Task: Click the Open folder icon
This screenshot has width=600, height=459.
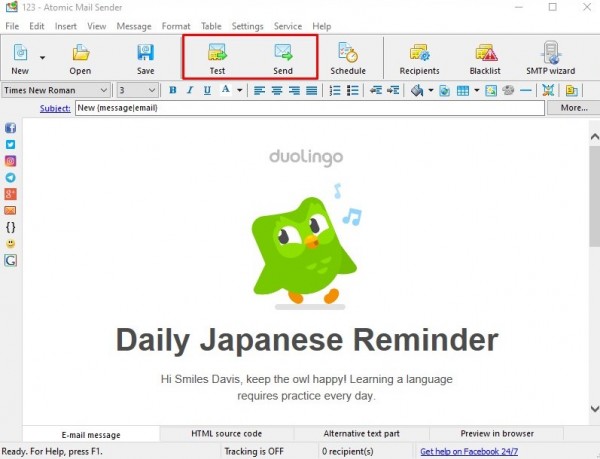Action: point(81,52)
